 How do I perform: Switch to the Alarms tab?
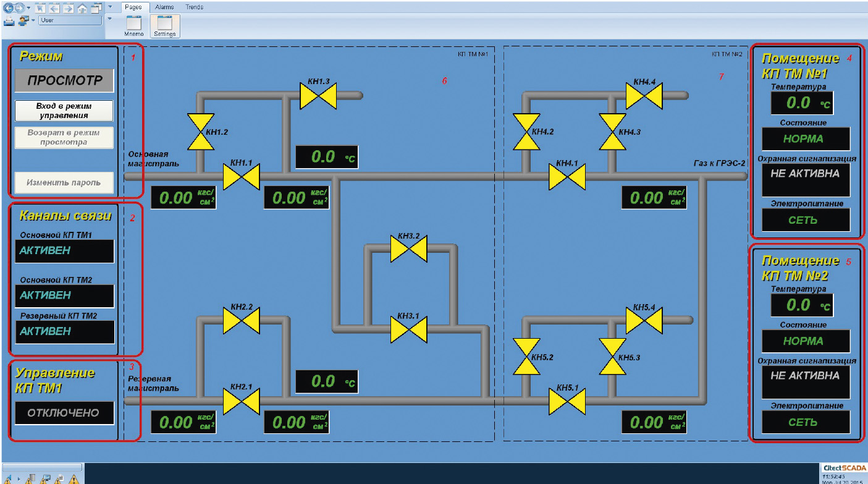pyautogui.click(x=164, y=7)
